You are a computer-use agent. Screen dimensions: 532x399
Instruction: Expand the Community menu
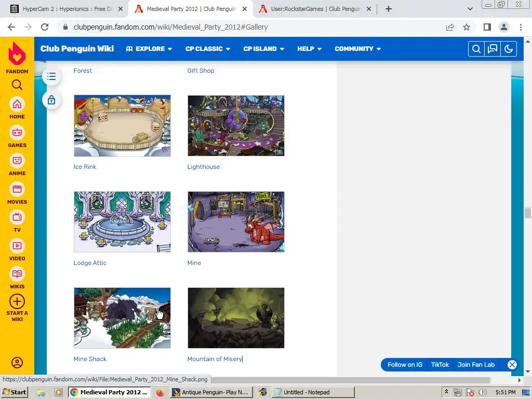357,49
